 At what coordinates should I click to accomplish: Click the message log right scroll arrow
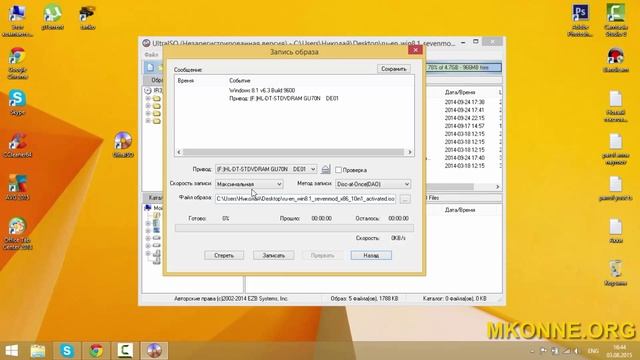[410, 152]
